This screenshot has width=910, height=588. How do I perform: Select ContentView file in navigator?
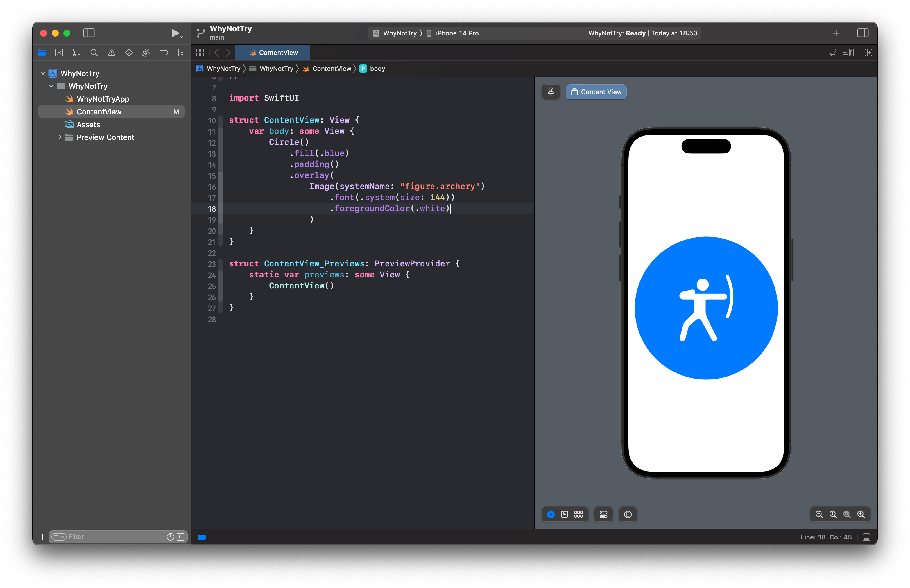pos(99,111)
